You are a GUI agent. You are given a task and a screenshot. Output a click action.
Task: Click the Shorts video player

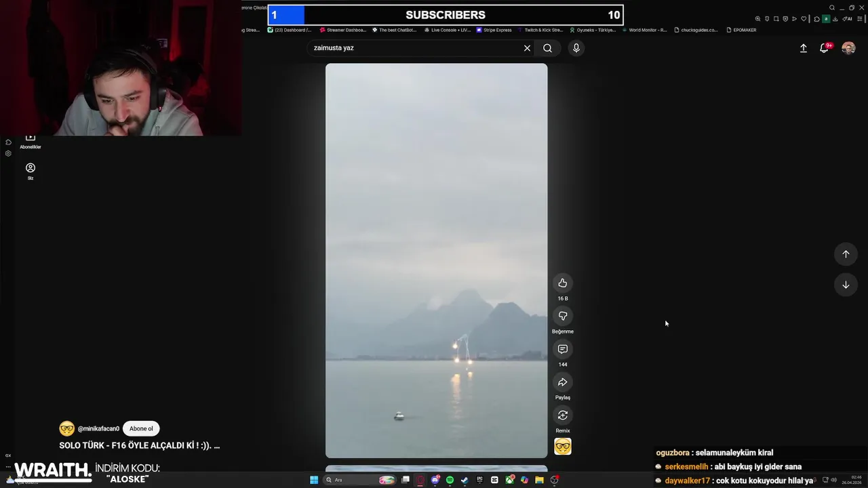click(436, 260)
